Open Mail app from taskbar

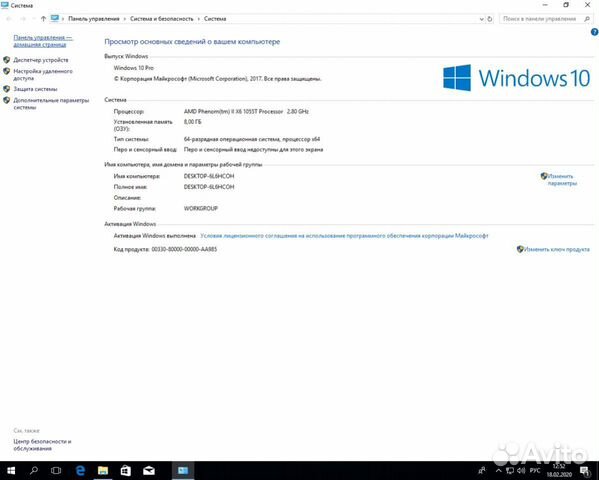149,470
